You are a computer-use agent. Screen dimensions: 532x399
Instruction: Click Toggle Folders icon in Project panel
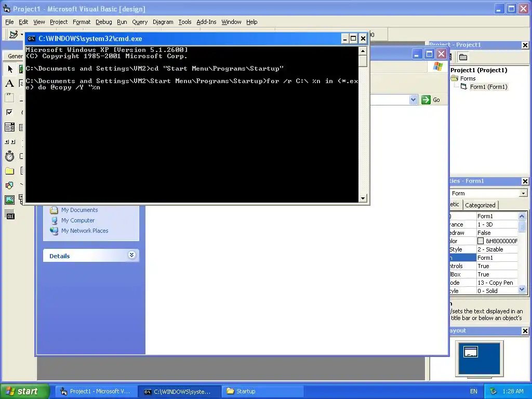tap(463, 57)
